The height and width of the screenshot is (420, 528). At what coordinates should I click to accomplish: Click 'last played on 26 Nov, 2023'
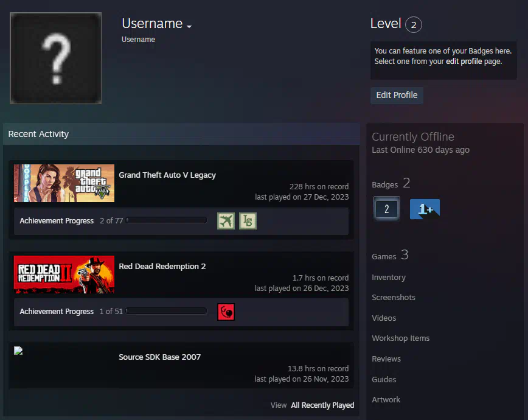tap(301, 379)
